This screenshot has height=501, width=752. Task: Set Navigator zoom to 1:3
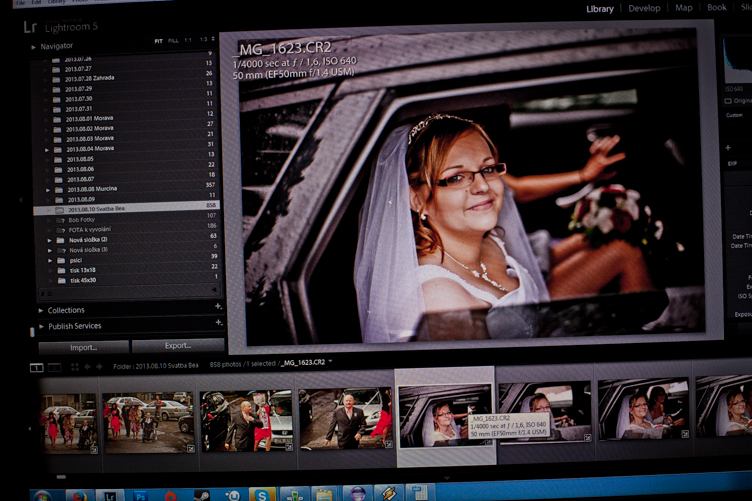[203, 39]
